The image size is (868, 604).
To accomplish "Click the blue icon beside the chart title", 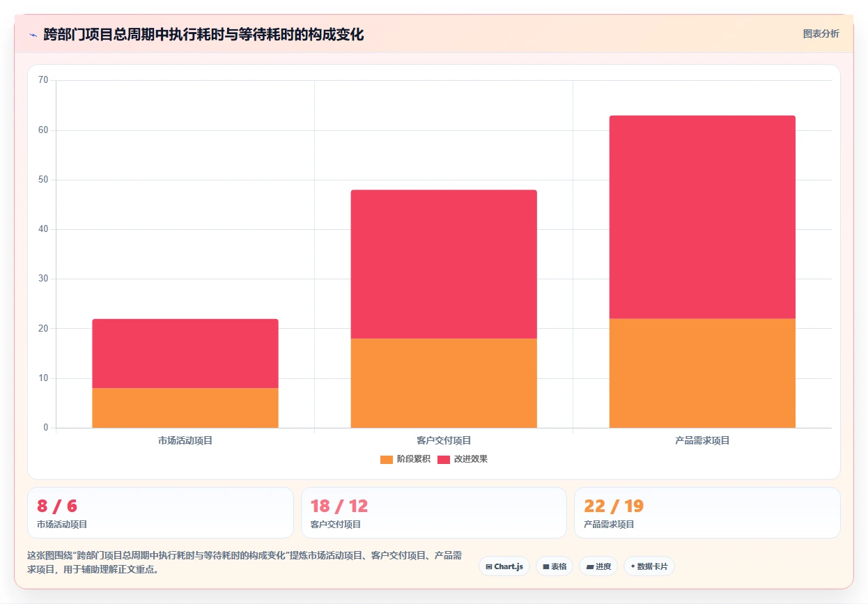I will coord(33,35).
